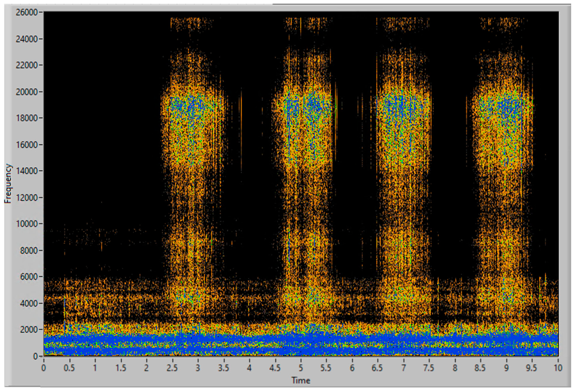
Task: Click the Time axis label
Action: (301, 380)
